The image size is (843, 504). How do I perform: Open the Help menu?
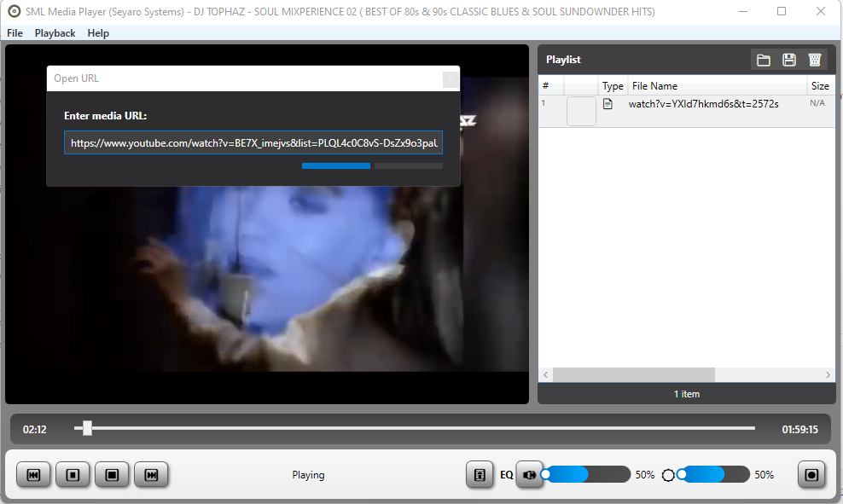[x=97, y=32]
